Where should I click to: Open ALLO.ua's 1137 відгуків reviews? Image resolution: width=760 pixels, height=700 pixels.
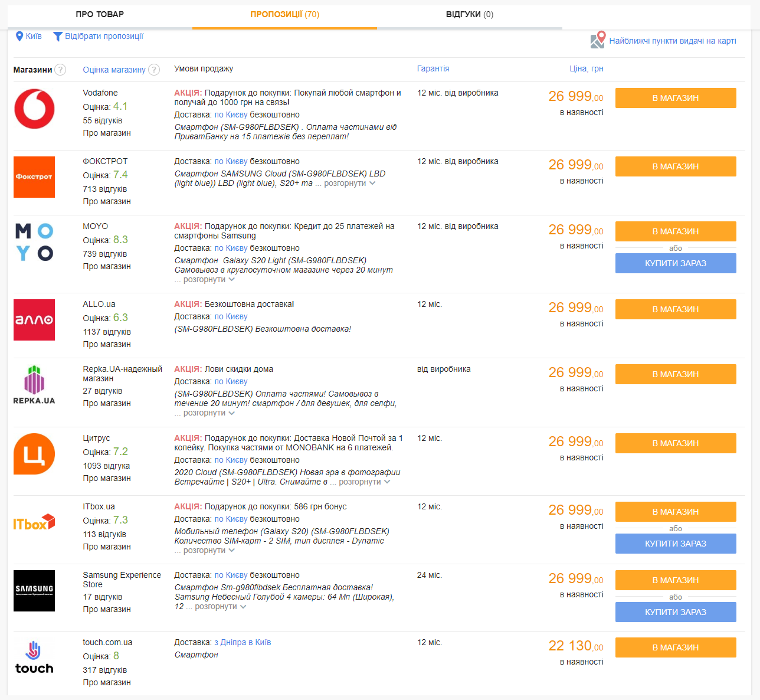click(107, 332)
